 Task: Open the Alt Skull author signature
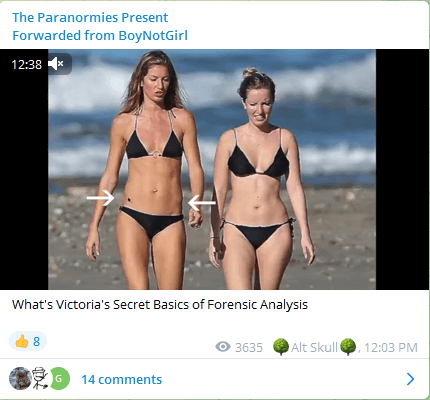(x=314, y=347)
